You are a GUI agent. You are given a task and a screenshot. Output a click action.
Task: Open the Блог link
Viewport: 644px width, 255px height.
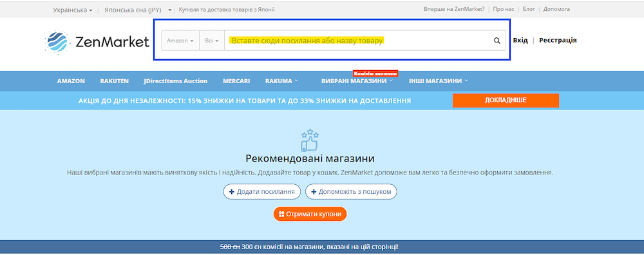click(x=529, y=9)
